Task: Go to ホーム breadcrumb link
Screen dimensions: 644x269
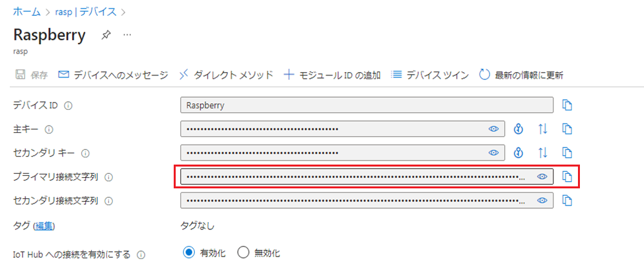Action: coord(27,12)
